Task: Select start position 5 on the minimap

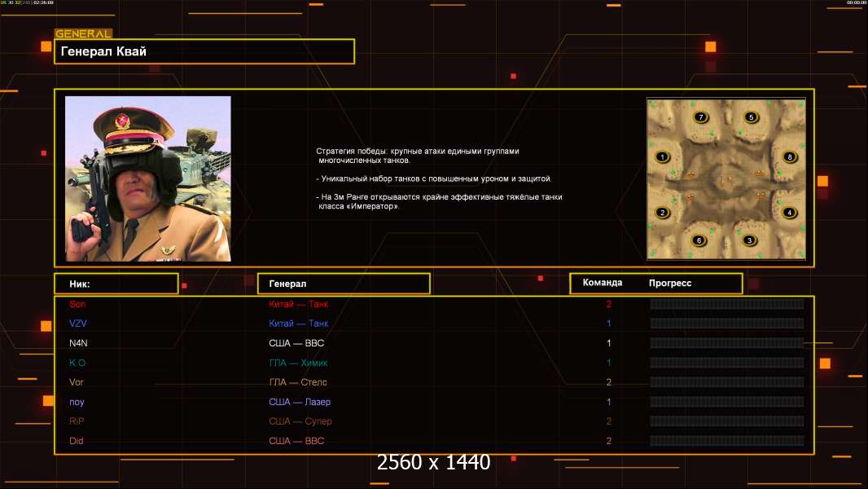Action: pos(751,117)
